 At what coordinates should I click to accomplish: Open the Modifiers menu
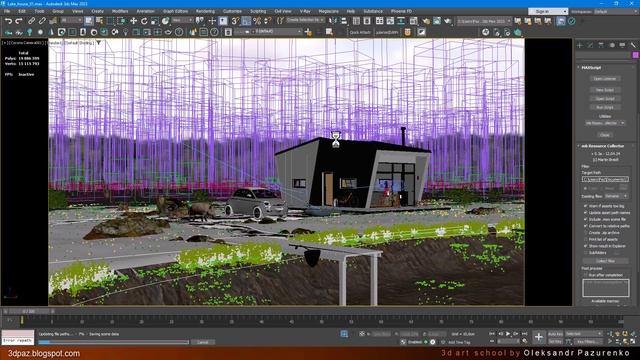tap(120, 11)
